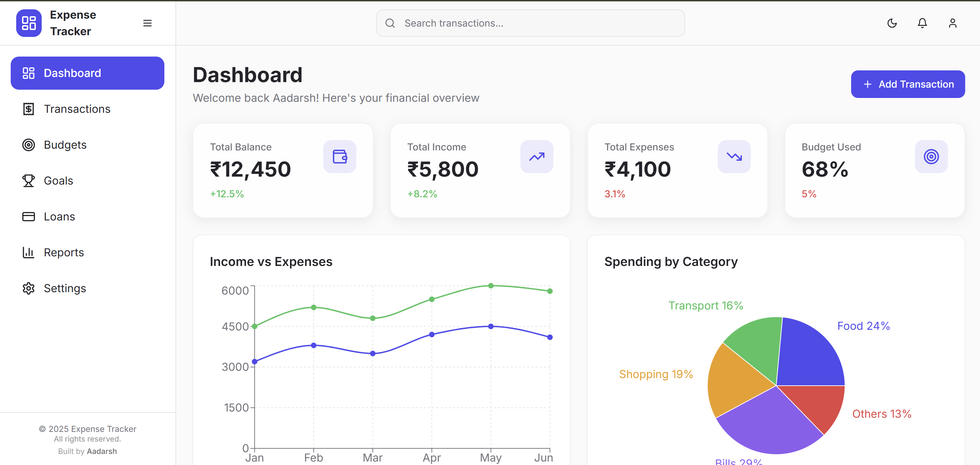This screenshot has width=980, height=465.
Task: Collapse sidebar with hamburger menu icon
Action: pyautogui.click(x=147, y=23)
